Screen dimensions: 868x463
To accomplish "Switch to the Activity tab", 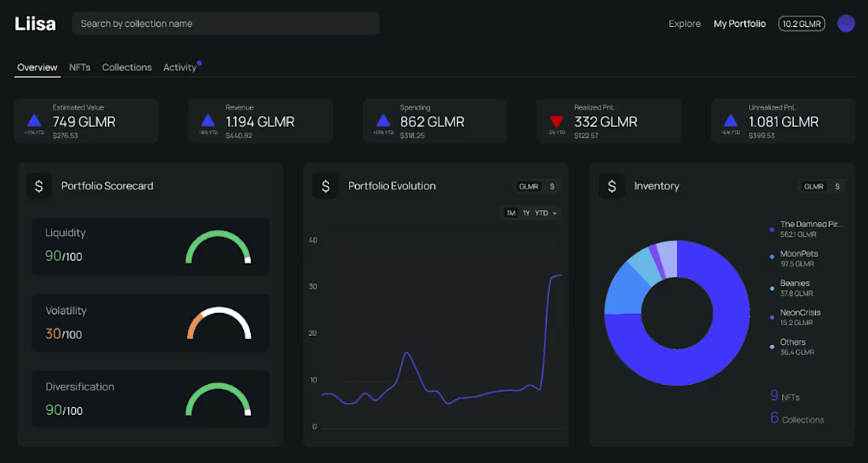I will coord(180,68).
